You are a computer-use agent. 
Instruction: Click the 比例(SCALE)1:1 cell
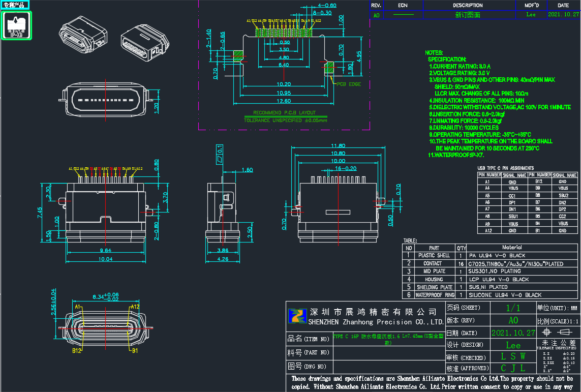click(558, 321)
